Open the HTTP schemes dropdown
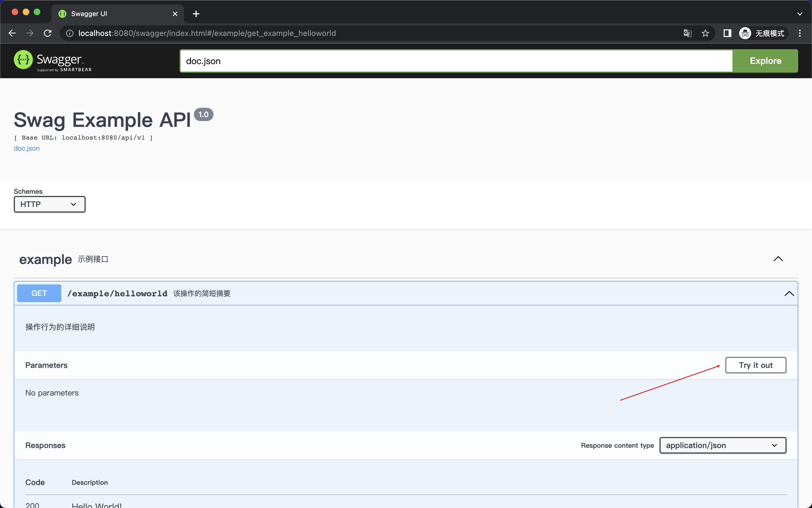 tap(49, 204)
